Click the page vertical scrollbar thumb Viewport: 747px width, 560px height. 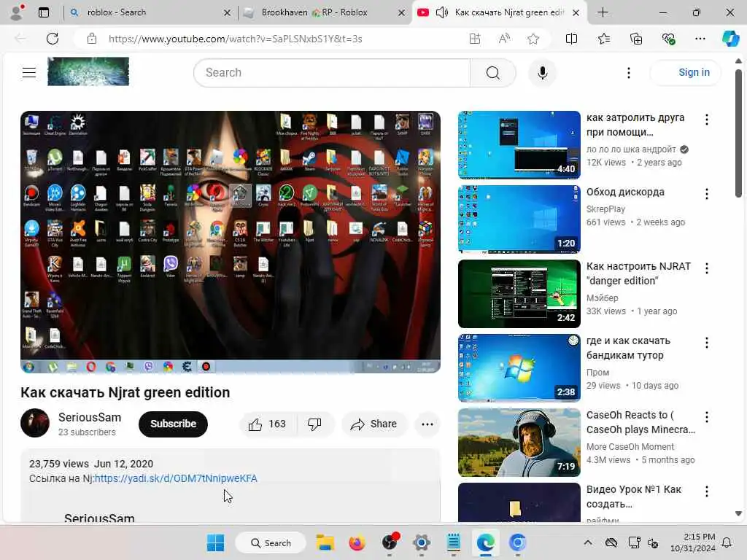(738, 133)
